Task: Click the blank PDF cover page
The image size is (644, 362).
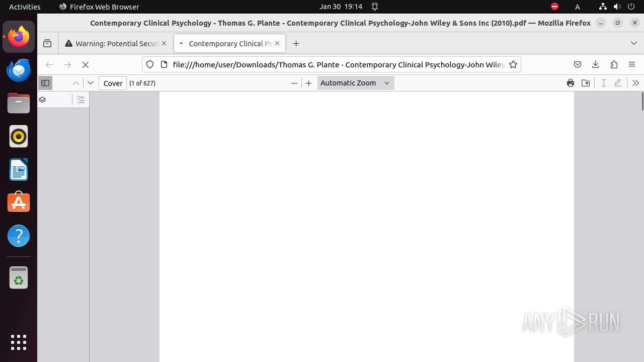Action: click(367, 227)
